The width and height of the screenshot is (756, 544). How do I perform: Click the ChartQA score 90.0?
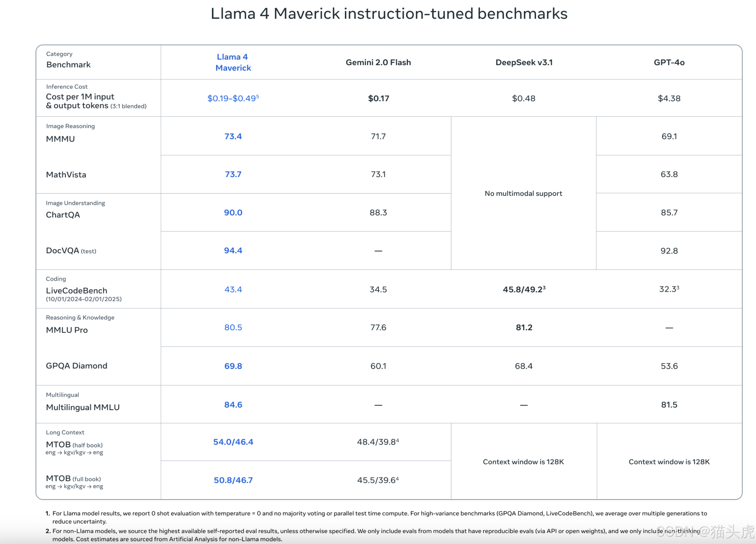(x=233, y=213)
